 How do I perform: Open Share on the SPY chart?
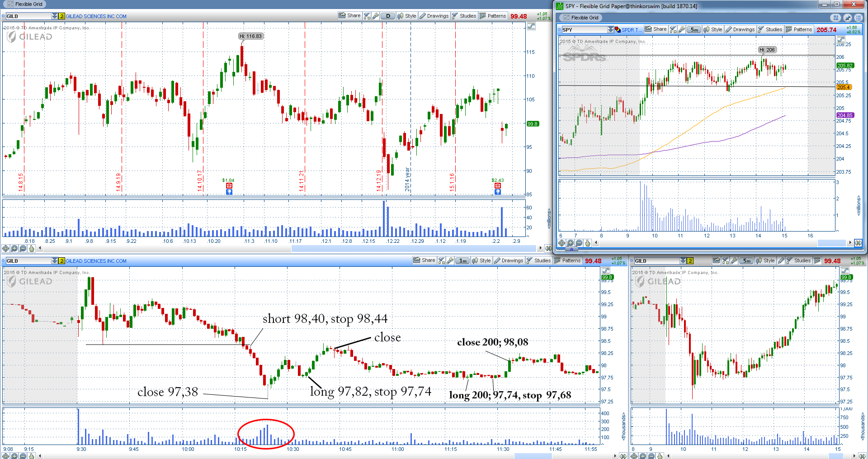click(656, 29)
